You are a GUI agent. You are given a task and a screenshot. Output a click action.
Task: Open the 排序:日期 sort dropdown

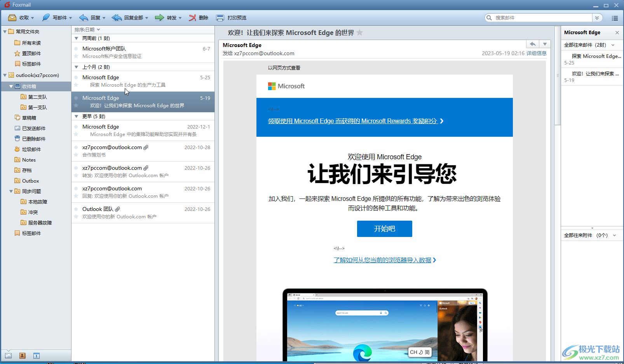coord(87,30)
